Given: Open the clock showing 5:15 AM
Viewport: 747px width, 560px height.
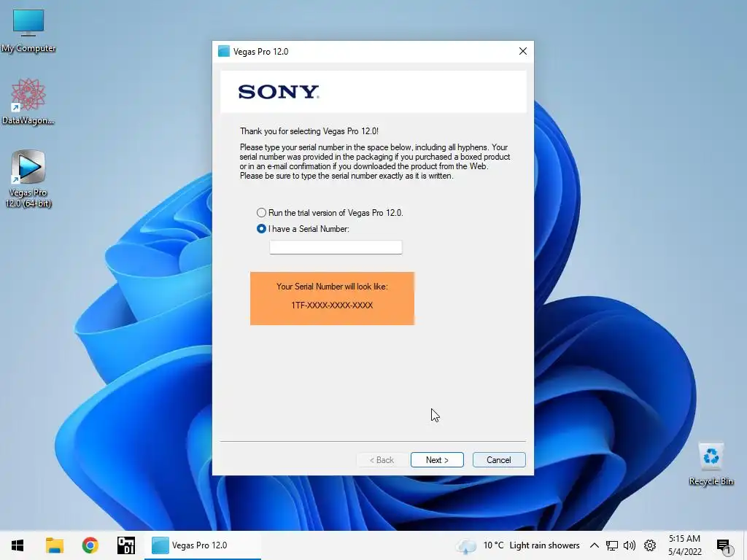Looking at the screenshot, I should point(684,545).
